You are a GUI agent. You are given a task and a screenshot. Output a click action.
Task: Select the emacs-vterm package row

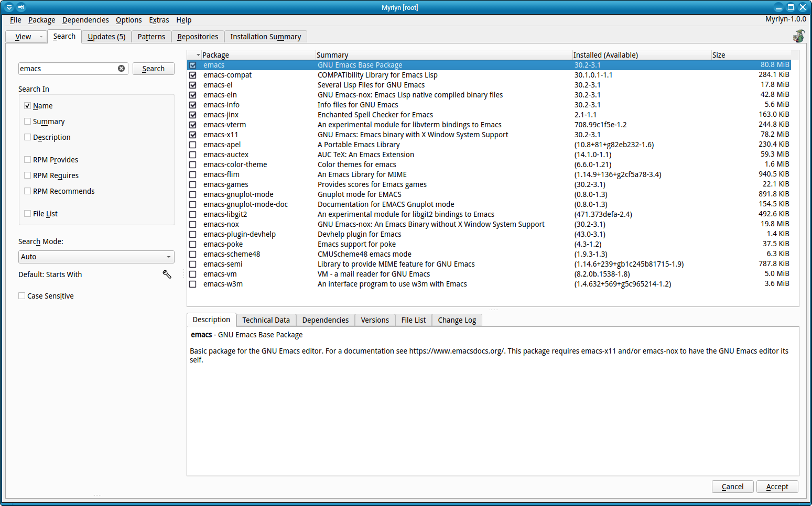click(489, 125)
